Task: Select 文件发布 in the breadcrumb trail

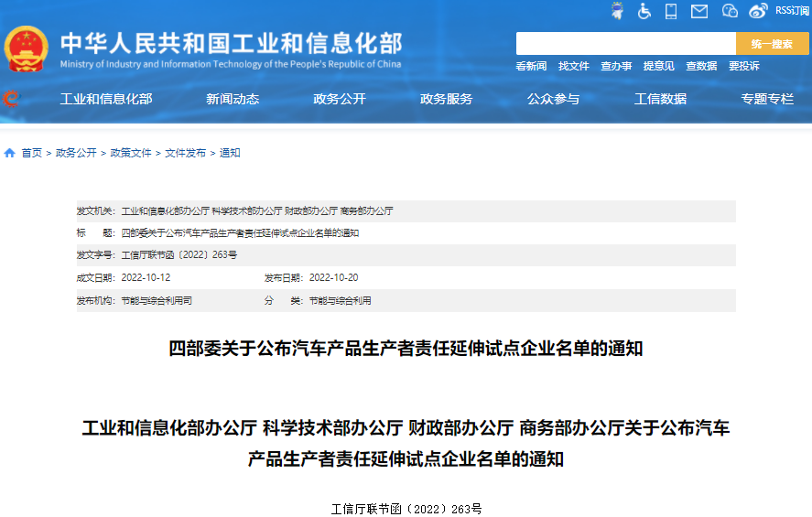Action: tap(185, 153)
